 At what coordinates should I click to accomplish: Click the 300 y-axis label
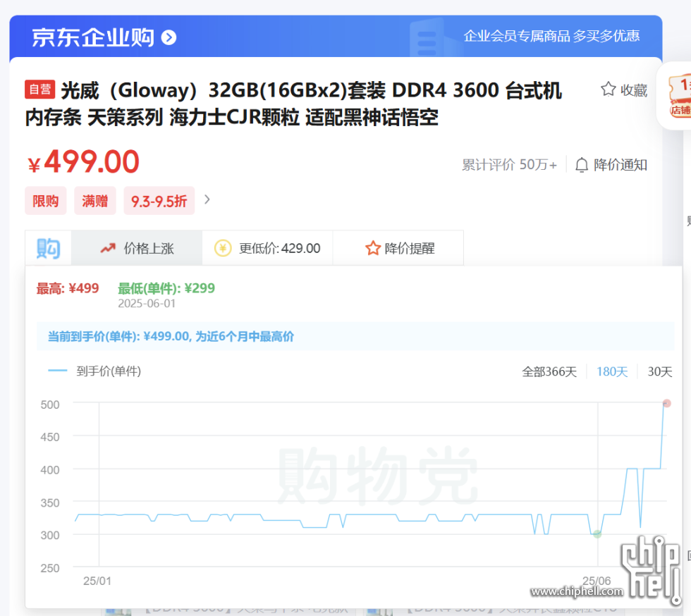(50, 535)
